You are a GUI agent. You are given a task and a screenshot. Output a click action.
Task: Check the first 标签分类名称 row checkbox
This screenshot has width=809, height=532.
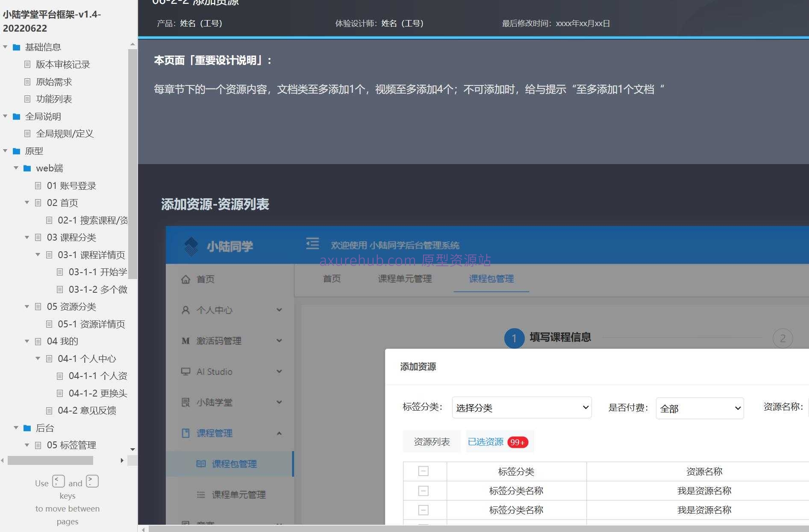coord(424,490)
